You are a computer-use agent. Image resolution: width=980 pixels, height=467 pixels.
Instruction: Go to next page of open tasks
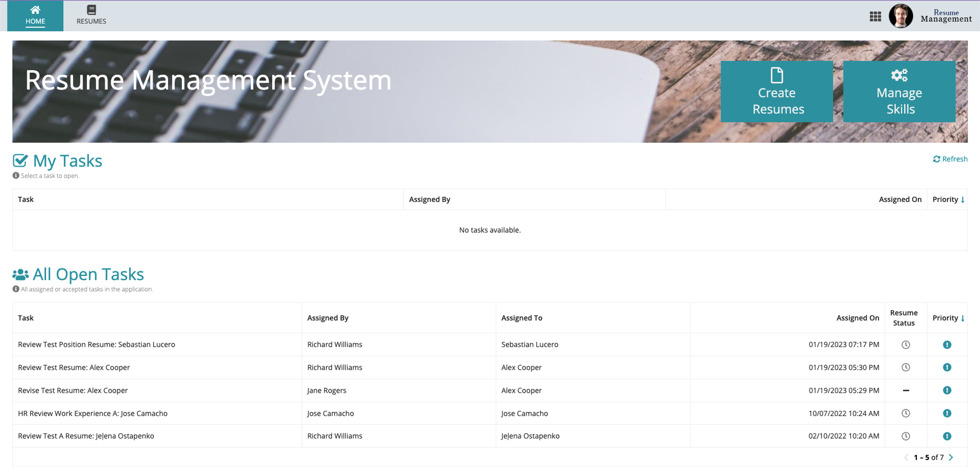click(x=951, y=457)
